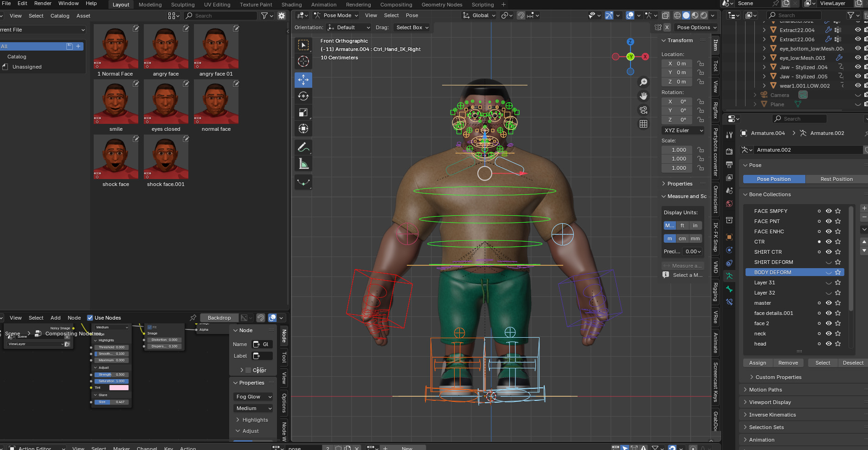Open Output properties tab icon
This screenshot has height=450, width=868.
[729, 165]
